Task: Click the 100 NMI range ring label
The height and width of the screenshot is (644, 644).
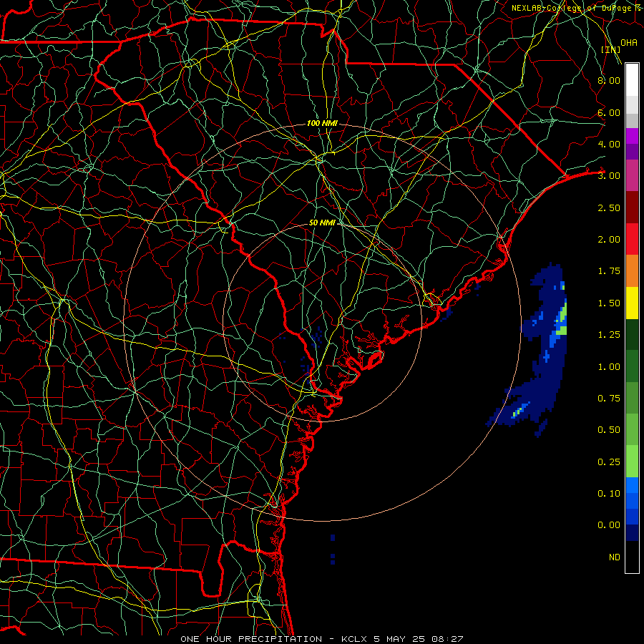Action: pyautogui.click(x=322, y=123)
